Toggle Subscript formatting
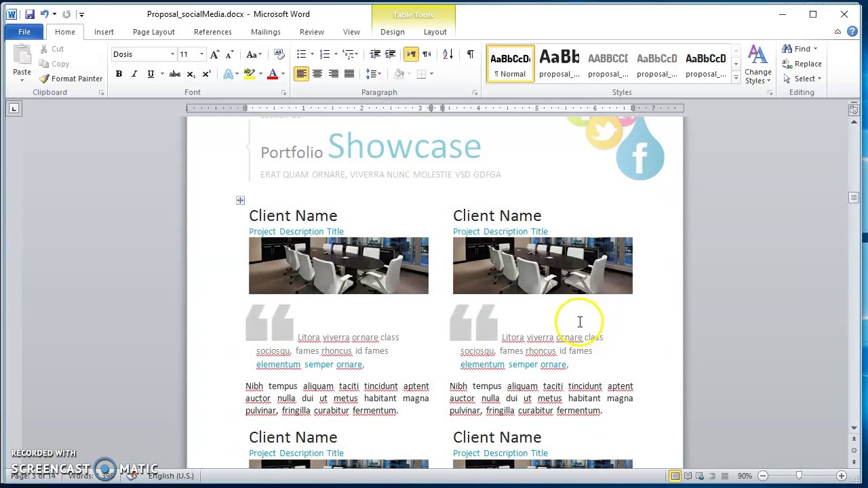This screenshot has height=488, width=868. tap(191, 74)
